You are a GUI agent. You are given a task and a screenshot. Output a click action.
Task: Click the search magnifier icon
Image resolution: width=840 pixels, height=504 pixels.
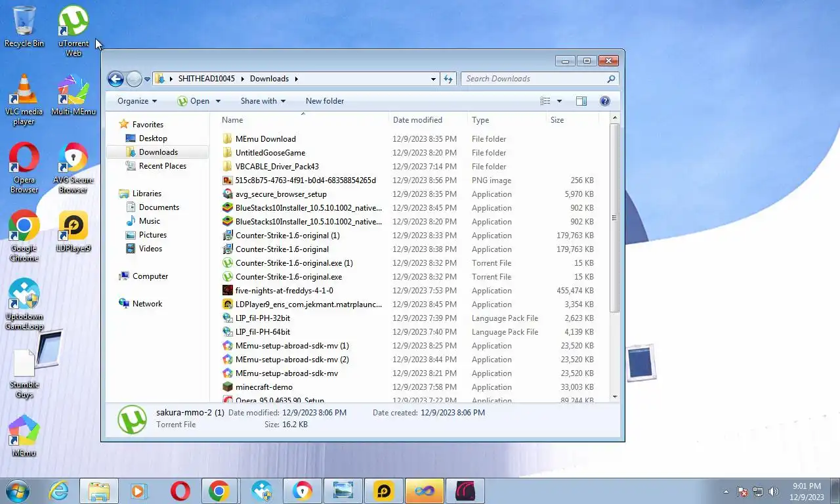pyautogui.click(x=611, y=79)
